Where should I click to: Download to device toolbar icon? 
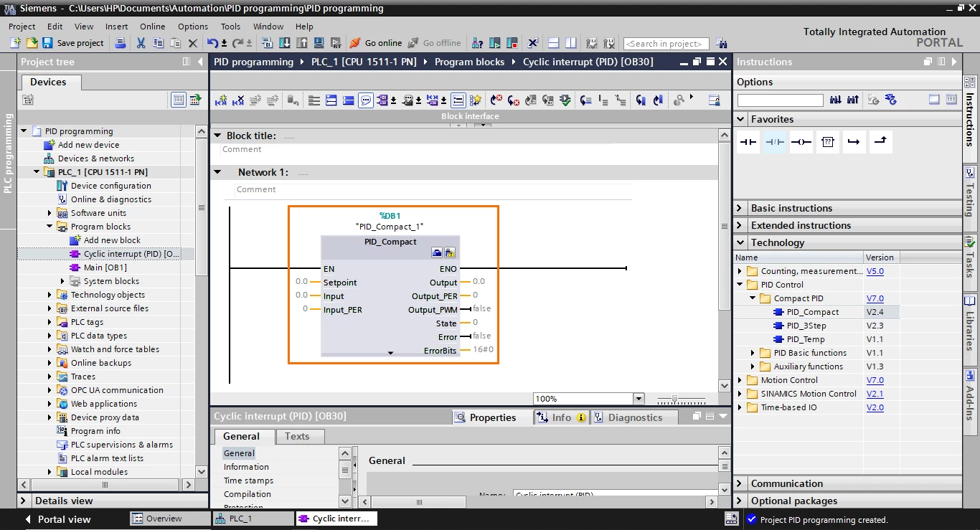point(285,43)
